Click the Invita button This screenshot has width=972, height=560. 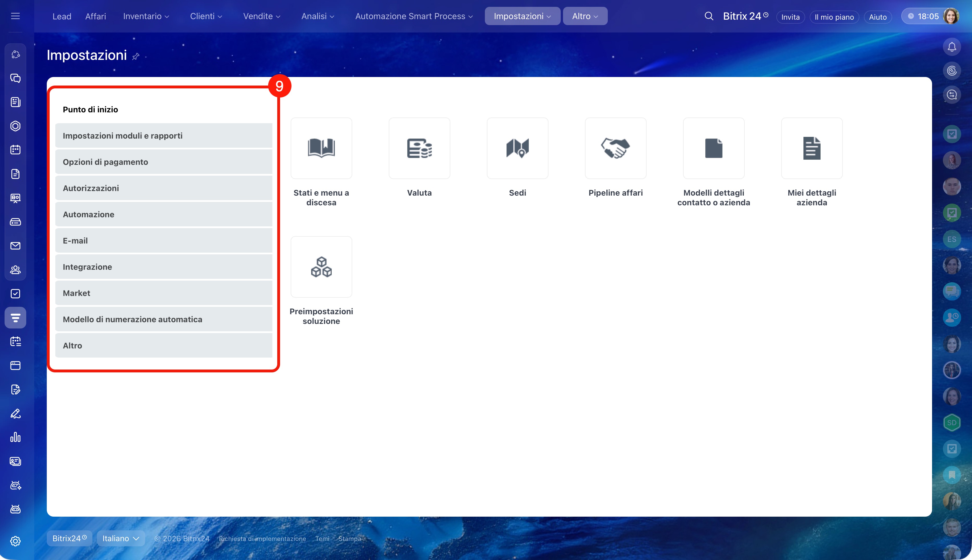tap(790, 17)
